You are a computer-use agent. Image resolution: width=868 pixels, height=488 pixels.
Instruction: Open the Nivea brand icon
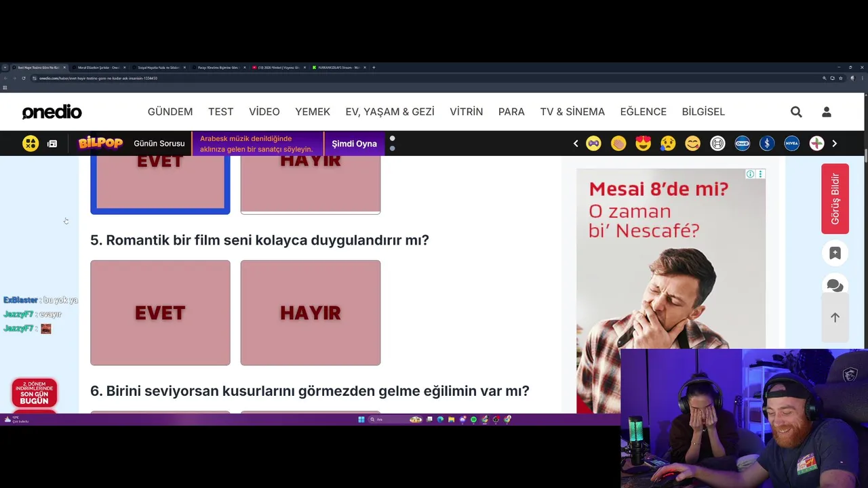click(x=791, y=144)
